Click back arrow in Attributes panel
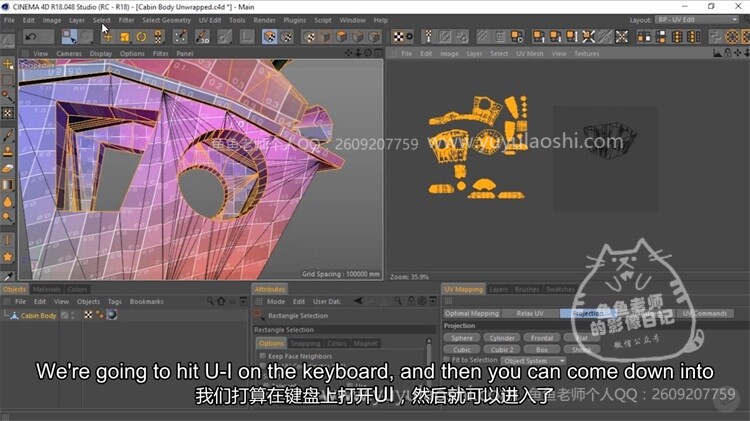750x421 pixels. point(358,301)
